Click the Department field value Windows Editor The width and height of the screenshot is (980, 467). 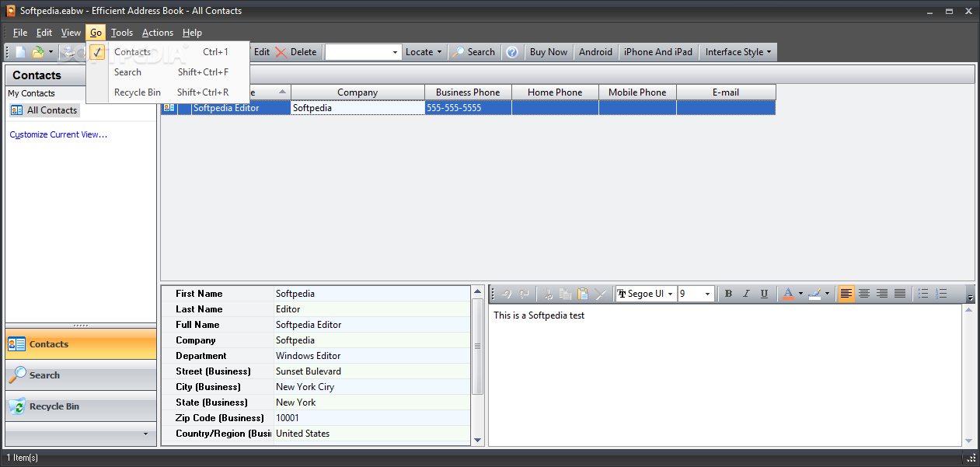(309, 356)
